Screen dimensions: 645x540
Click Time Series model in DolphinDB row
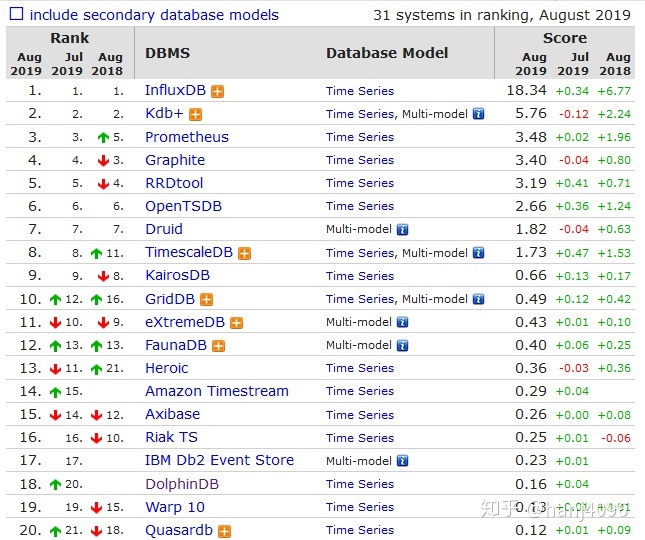click(x=360, y=484)
